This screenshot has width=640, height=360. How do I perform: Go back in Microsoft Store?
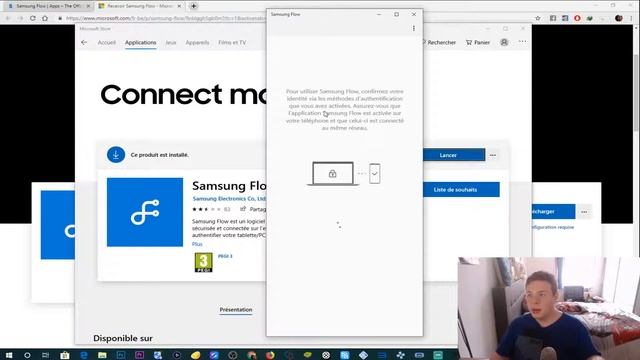click(84, 42)
